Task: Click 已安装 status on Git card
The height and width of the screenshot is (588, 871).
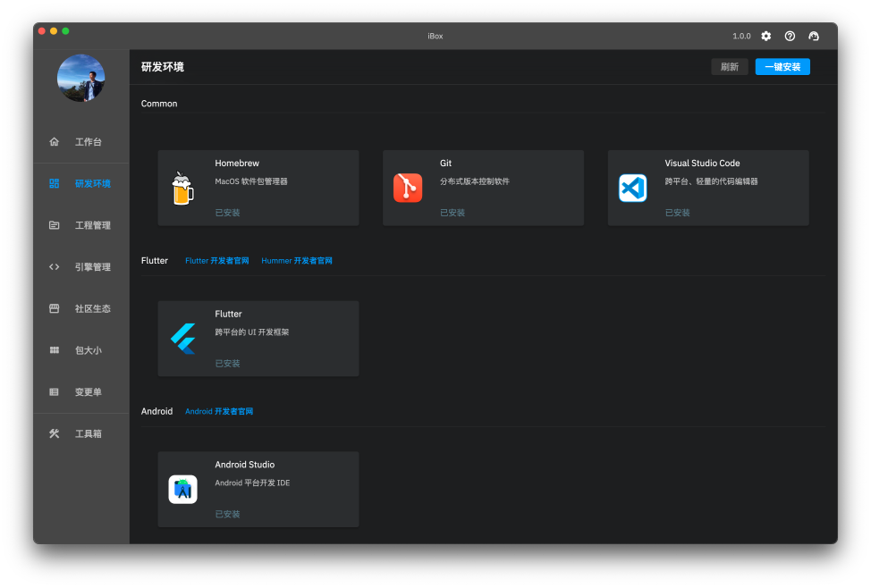Action: (x=452, y=213)
